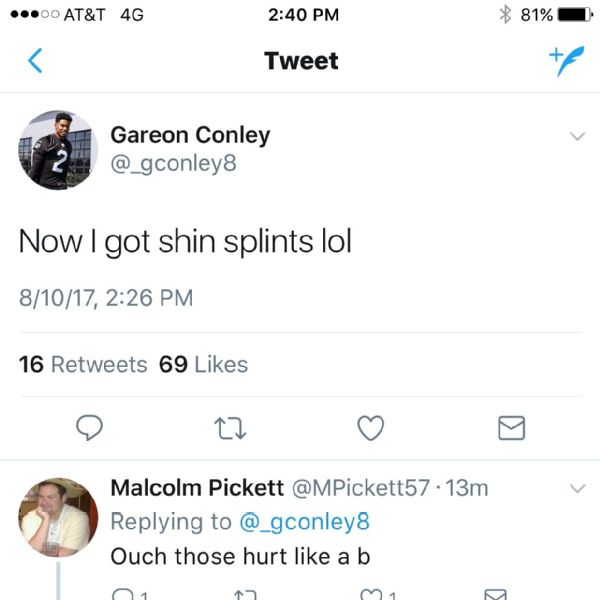
Task: View the 69 Likes list
Action: 203,364
